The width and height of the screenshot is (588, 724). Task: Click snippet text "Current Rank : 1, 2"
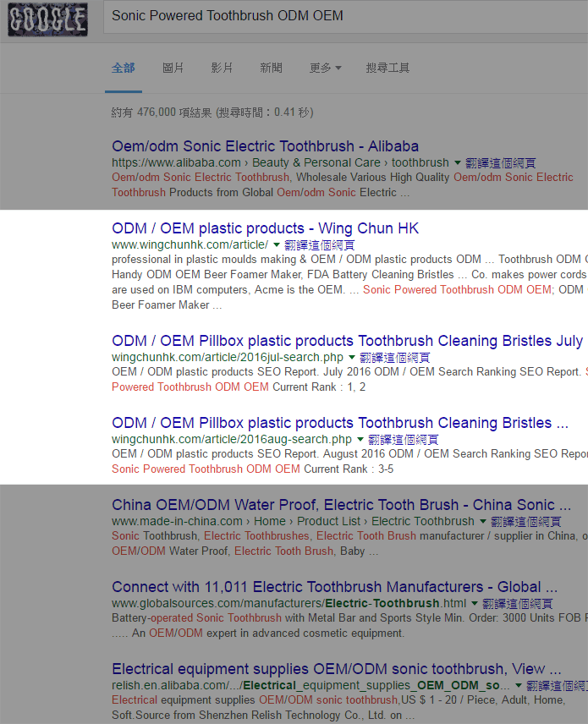[319, 387]
